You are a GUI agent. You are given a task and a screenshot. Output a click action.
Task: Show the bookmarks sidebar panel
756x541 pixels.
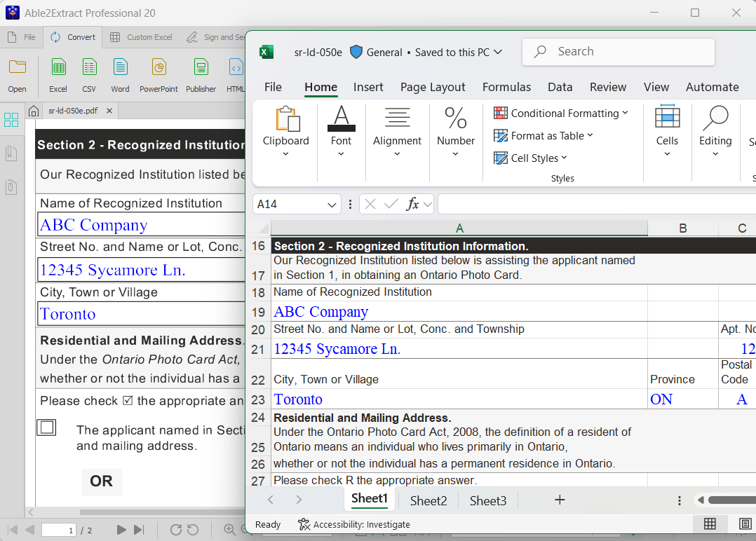click(x=11, y=153)
